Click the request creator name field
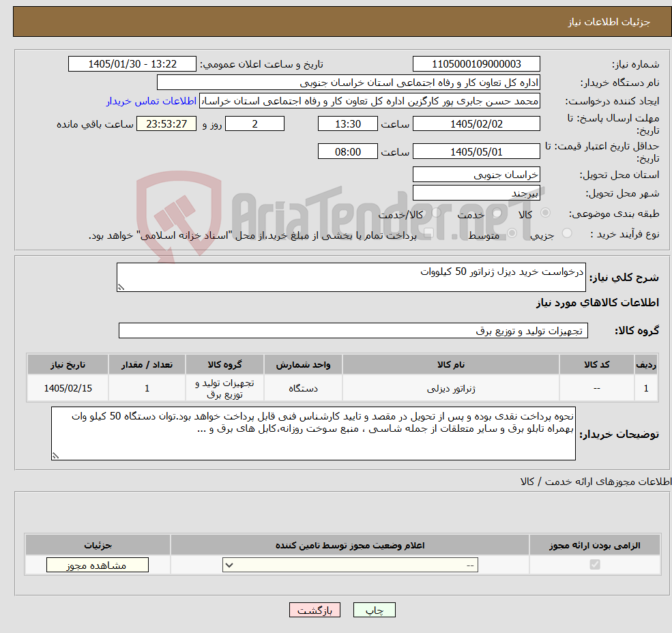This screenshot has width=672, height=633. (369, 101)
